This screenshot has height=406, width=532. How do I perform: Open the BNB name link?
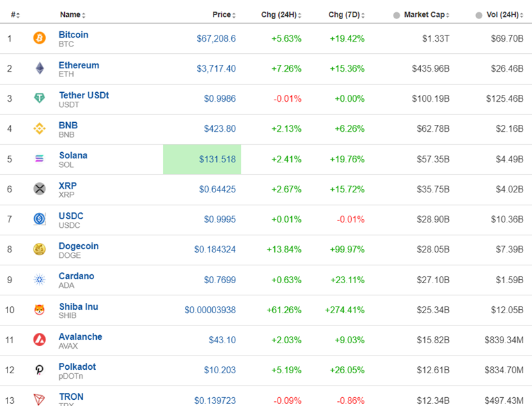(x=68, y=126)
